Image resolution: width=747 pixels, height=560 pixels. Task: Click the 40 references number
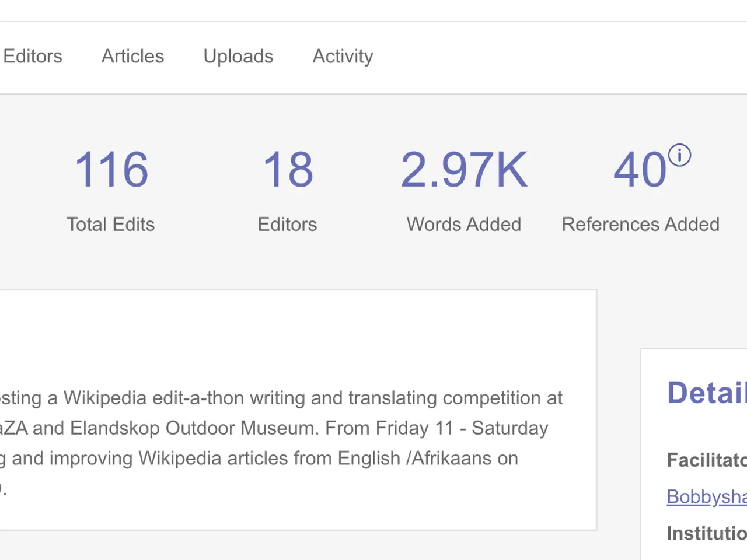[x=640, y=170]
